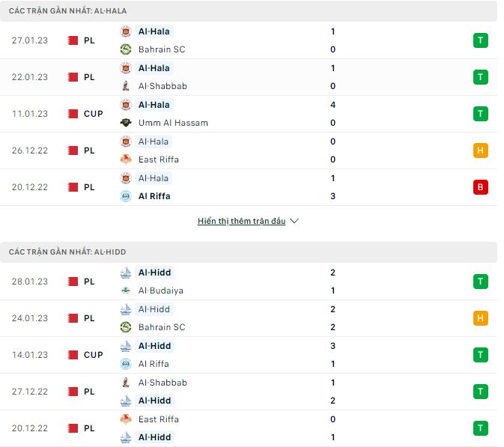This screenshot has height=447, width=504.
Task: Click the orange H badge in the 24.01.23 row
Action: [480, 318]
